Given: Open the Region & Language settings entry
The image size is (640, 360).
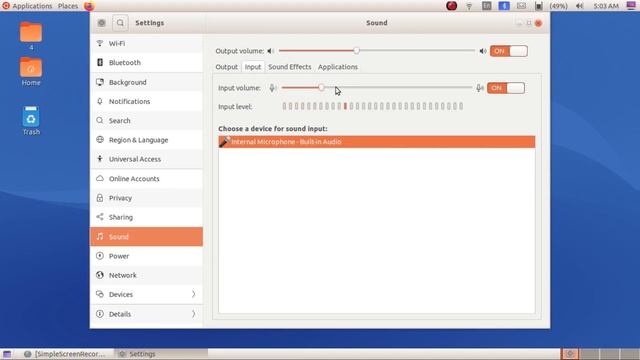Looking at the screenshot, I should (147, 140).
